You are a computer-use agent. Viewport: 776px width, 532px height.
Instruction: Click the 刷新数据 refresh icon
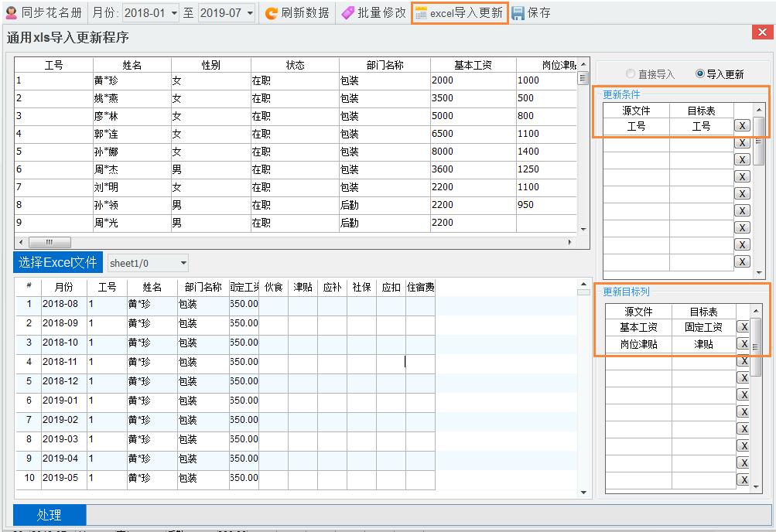(x=272, y=13)
